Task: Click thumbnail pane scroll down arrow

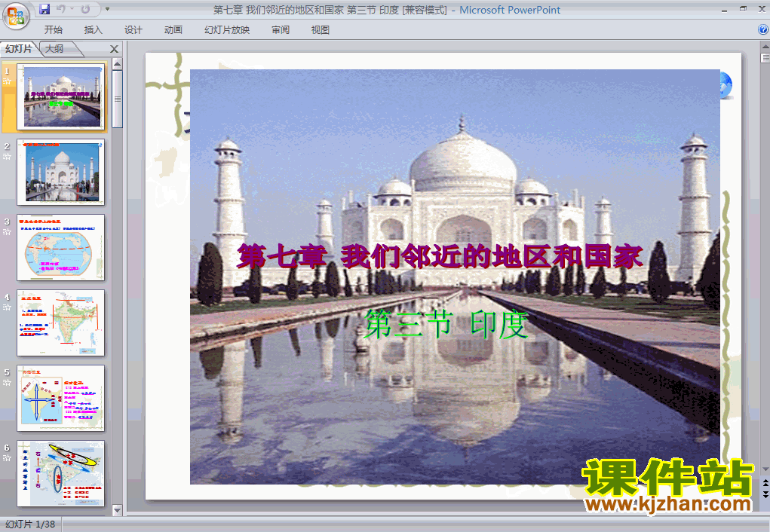Action: 117,510
